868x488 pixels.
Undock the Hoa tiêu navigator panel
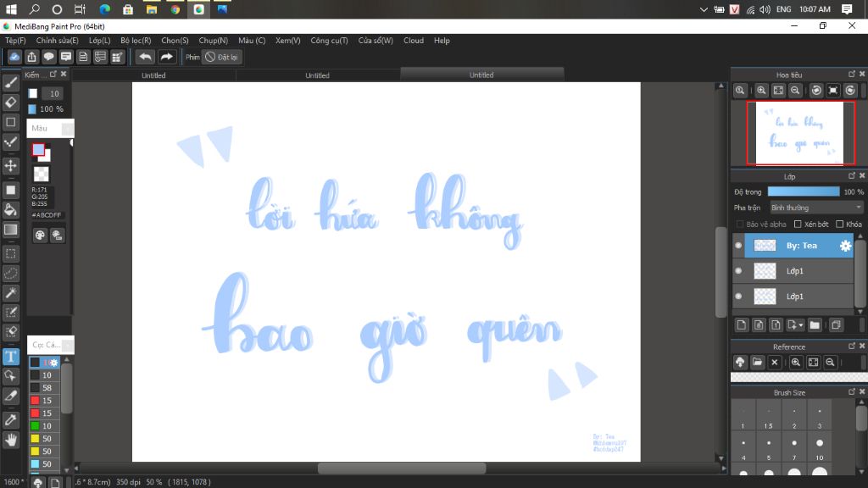[851, 75]
